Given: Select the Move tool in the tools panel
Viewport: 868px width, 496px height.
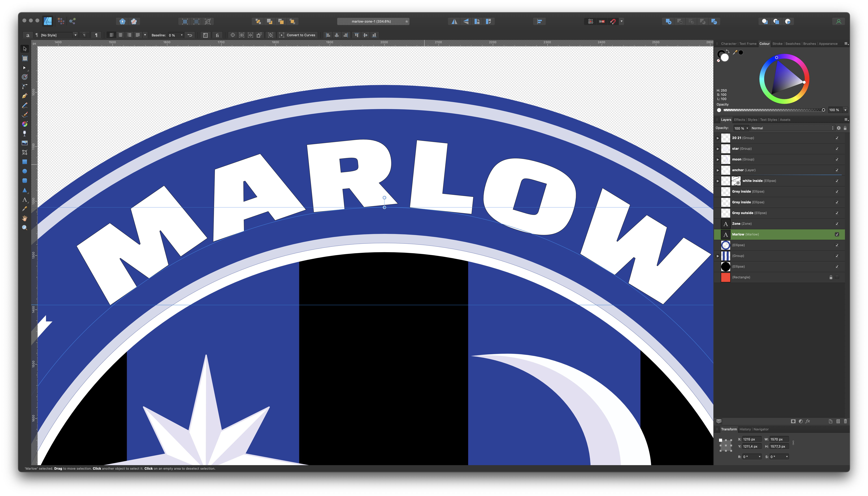Looking at the screenshot, I should pyautogui.click(x=25, y=49).
